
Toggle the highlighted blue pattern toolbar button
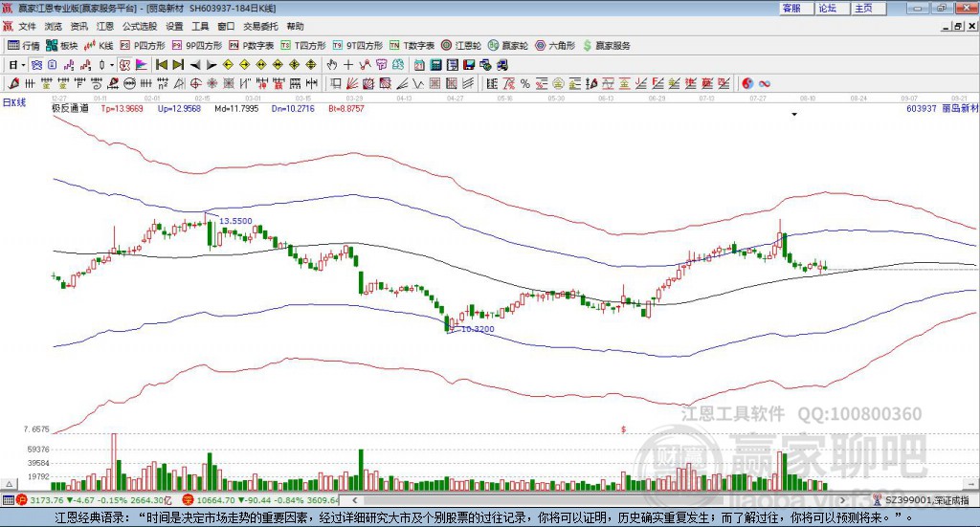tap(37, 65)
